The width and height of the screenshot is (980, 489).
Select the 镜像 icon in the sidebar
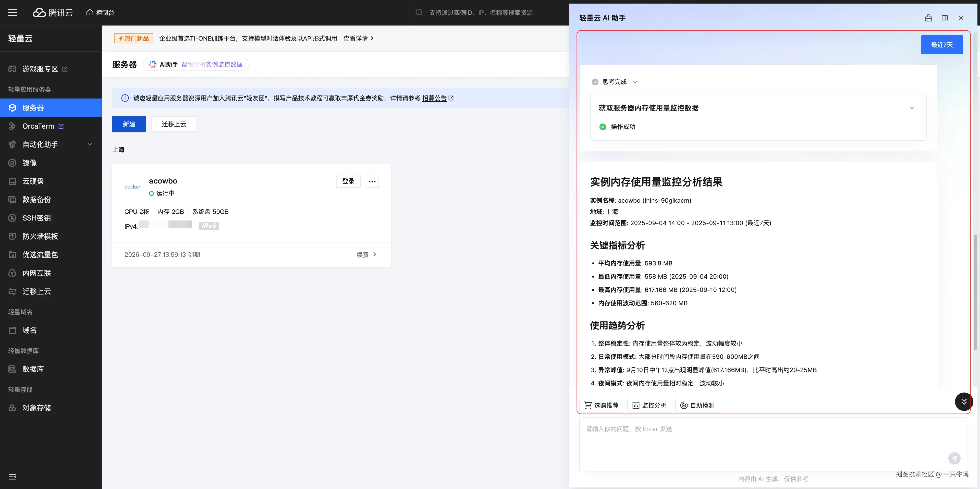click(12, 163)
